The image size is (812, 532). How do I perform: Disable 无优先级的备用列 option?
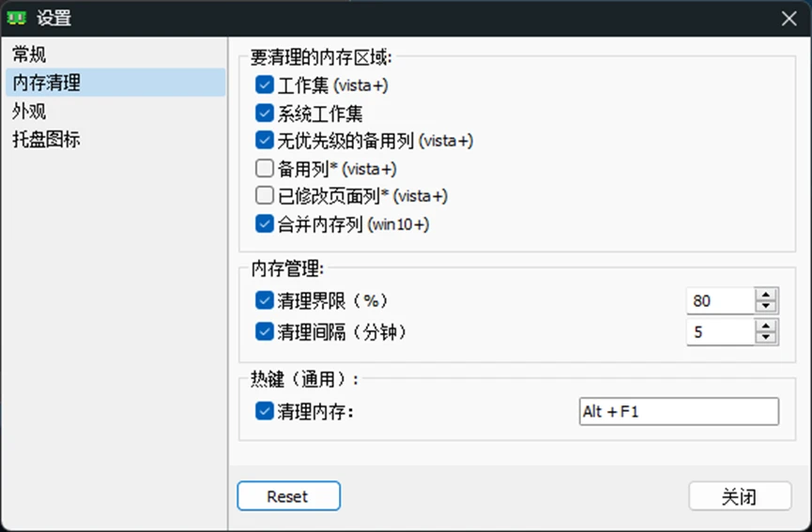pos(265,140)
